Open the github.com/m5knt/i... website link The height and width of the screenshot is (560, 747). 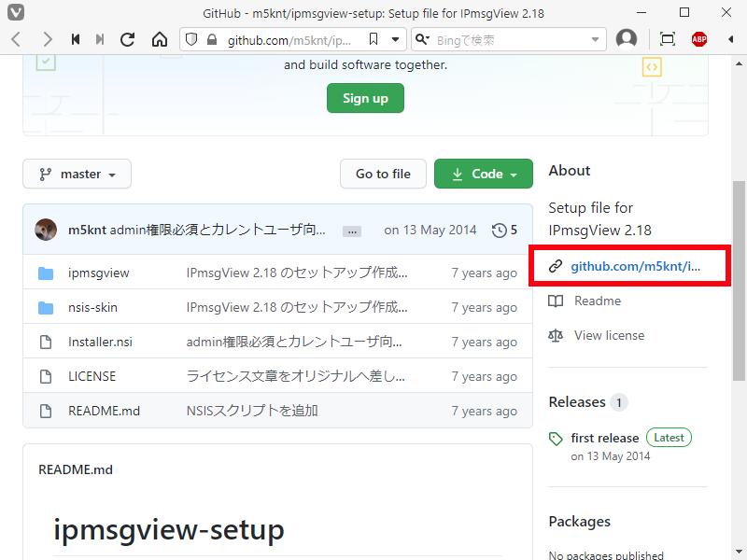(636, 266)
